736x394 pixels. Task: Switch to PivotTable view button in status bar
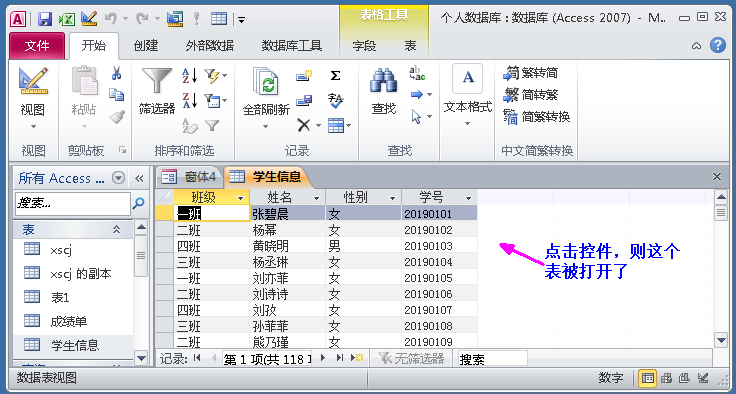coord(666,378)
